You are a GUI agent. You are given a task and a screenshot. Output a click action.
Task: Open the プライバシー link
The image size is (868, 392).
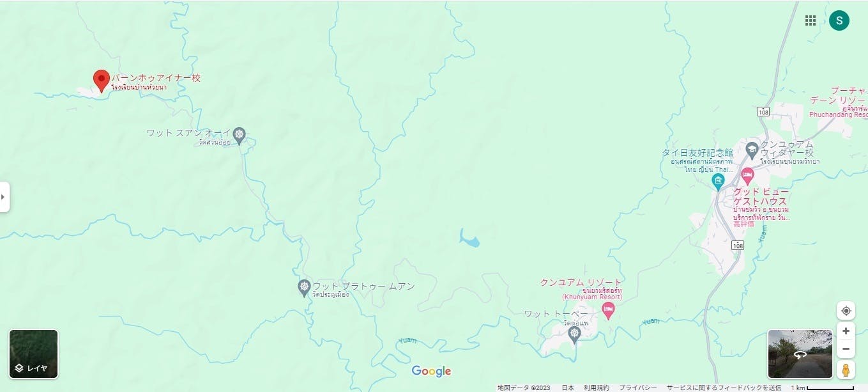coord(637,388)
